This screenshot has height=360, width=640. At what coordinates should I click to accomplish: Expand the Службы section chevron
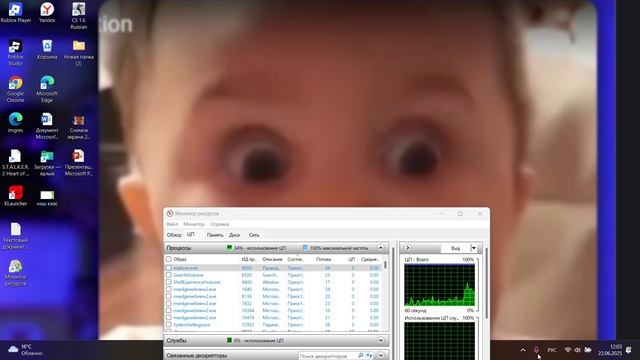380,340
